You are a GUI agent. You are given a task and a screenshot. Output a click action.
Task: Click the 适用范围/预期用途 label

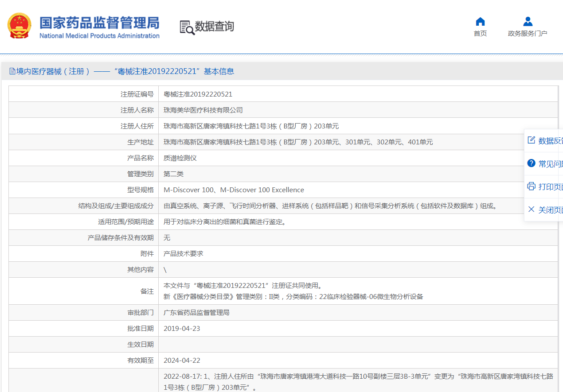pos(126,222)
